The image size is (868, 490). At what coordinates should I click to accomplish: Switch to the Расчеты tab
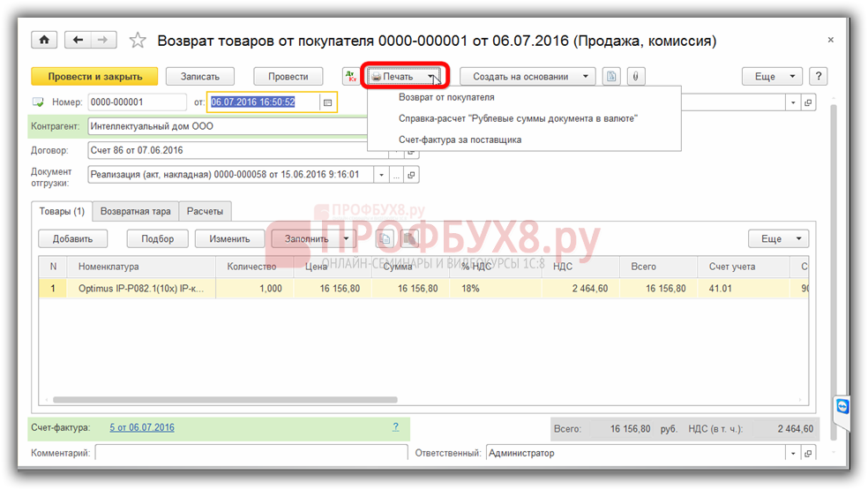pos(205,211)
